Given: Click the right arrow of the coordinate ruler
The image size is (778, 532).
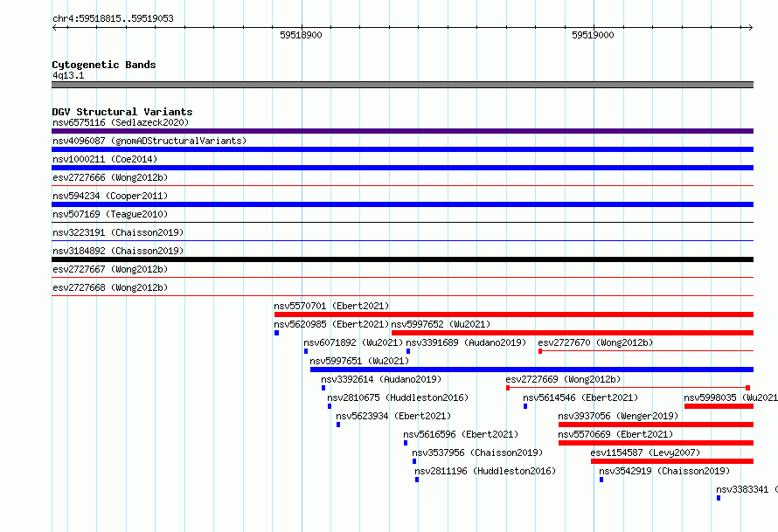Looking at the screenshot, I should pyautogui.click(x=751, y=28).
